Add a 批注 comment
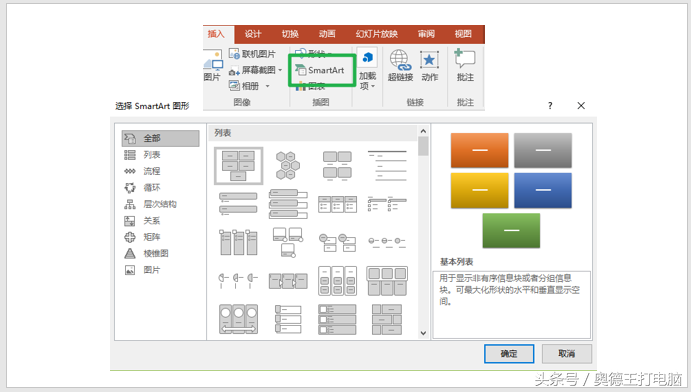Viewport: 691px width, 392px height. click(x=465, y=65)
